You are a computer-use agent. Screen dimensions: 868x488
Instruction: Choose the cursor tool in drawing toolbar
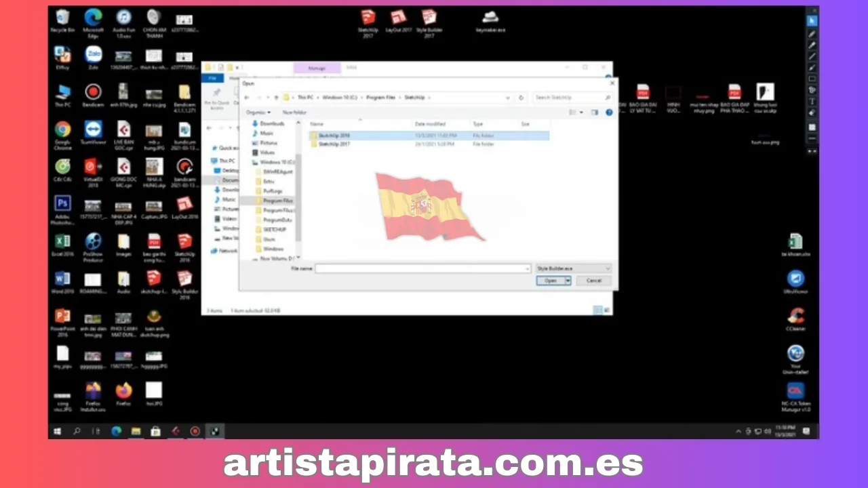pos(812,21)
